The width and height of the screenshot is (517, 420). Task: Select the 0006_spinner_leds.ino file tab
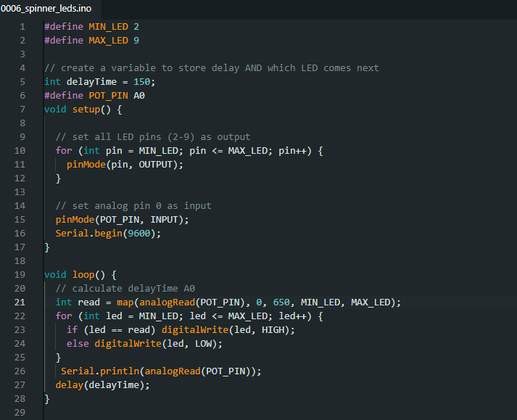[x=46, y=7]
